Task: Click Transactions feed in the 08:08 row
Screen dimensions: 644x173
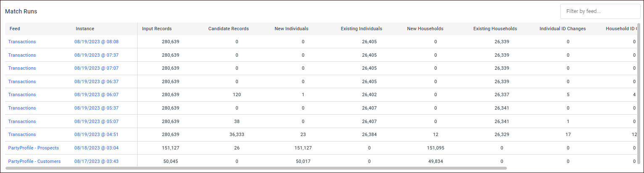Action: coord(22,42)
